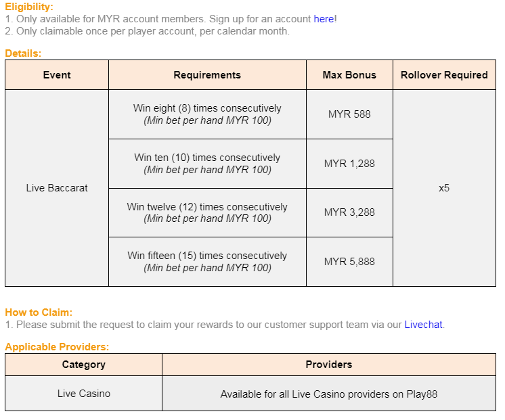This screenshot has width=505, height=420.
Task: Click the Providers column header
Action: (x=329, y=365)
